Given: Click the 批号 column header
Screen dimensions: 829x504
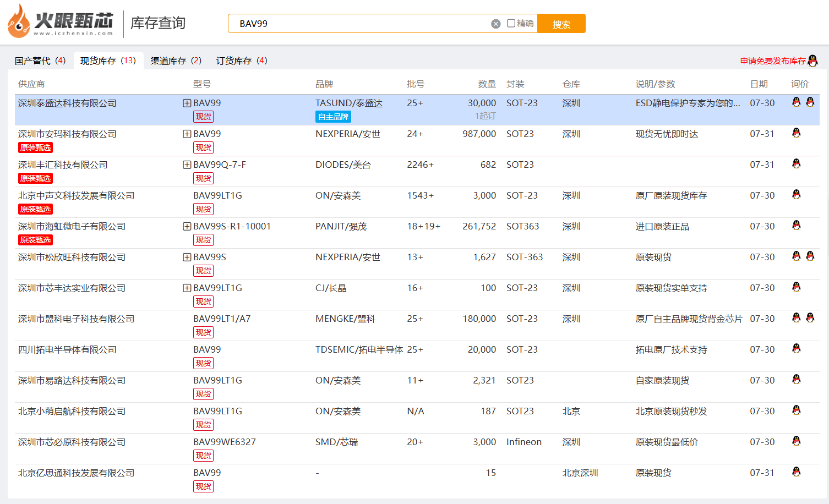Looking at the screenshot, I should pos(416,84).
